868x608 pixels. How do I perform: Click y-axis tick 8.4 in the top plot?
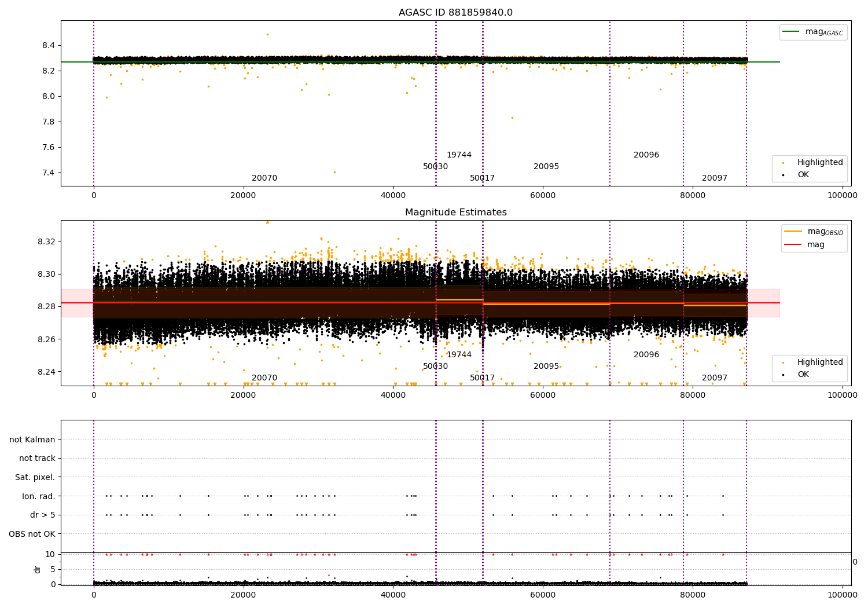click(48, 46)
